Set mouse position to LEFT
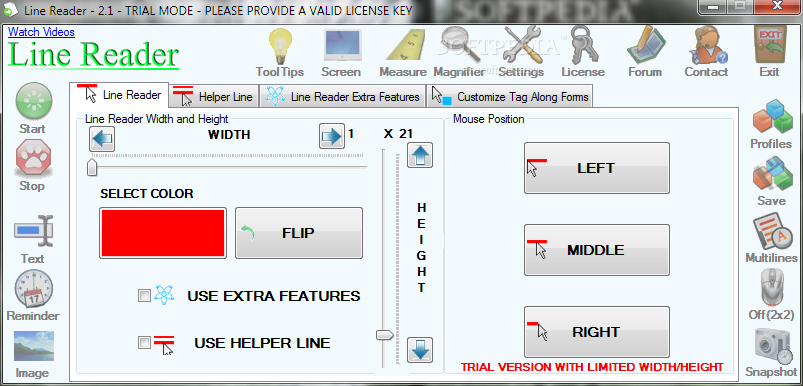This screenshot has height=386, width=803. point(597,168)
